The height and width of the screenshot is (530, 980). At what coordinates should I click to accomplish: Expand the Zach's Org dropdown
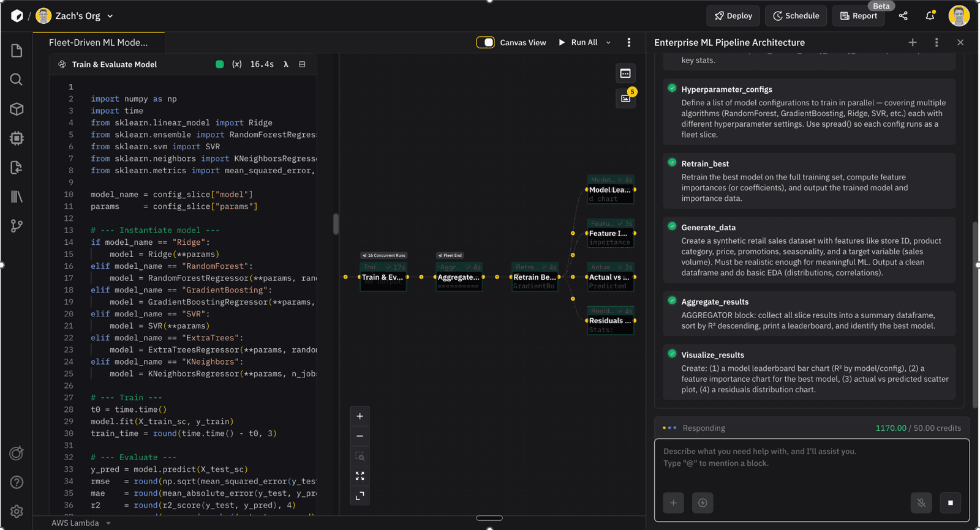pyautogui.click(x=110, y=16)
